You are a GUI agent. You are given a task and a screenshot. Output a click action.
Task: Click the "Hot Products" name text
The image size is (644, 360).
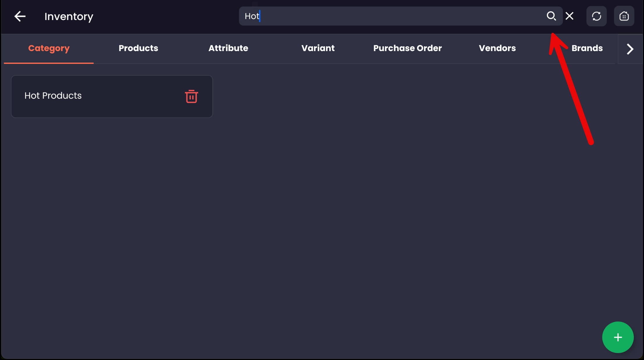[x=53, y=96]
